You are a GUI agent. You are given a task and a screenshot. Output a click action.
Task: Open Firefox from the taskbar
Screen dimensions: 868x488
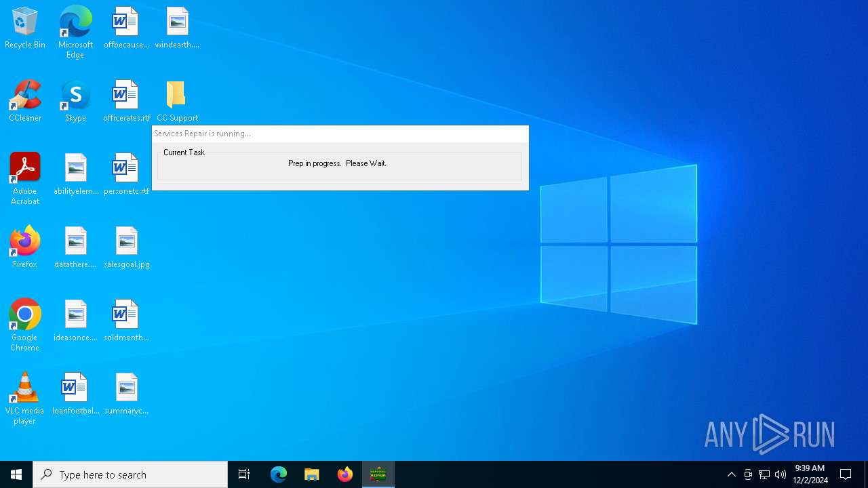point(345,474)
